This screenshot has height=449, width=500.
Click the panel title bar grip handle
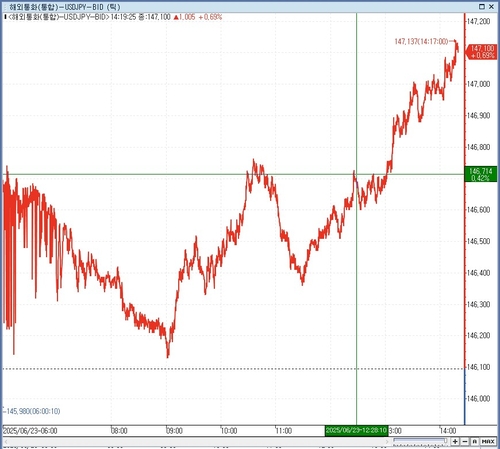point(5,7)
